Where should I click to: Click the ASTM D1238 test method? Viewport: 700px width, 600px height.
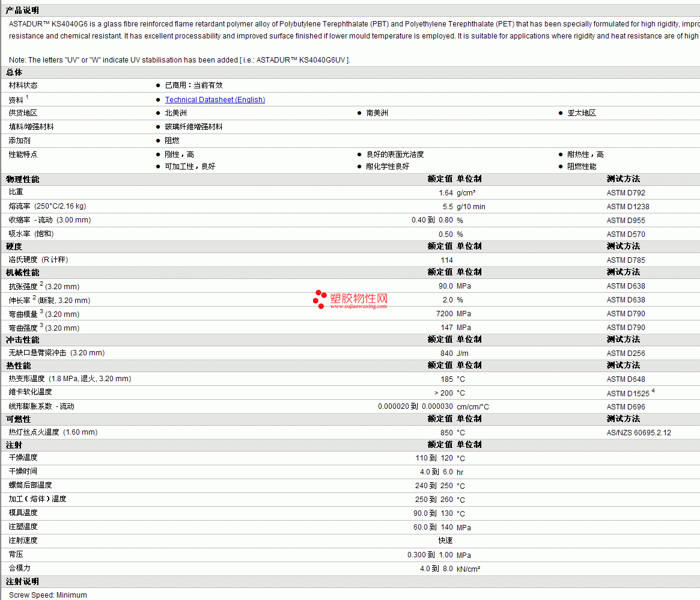628,207
